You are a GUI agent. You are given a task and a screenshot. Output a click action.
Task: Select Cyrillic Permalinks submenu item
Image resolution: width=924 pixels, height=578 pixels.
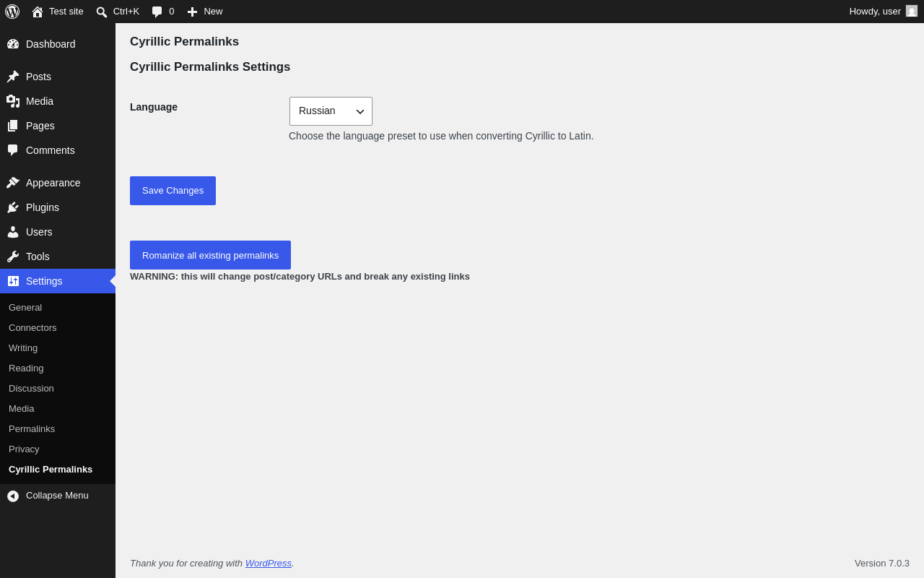click(x=51, y=469)
